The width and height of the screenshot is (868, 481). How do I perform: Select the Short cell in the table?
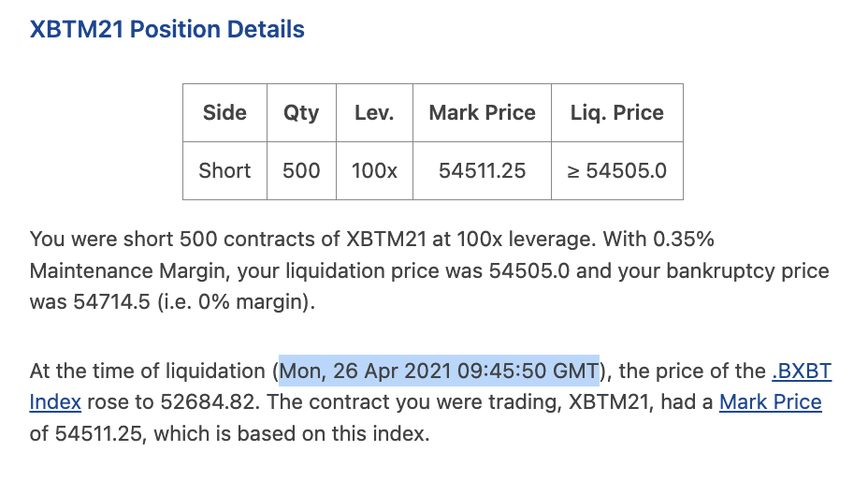[224, 170]
